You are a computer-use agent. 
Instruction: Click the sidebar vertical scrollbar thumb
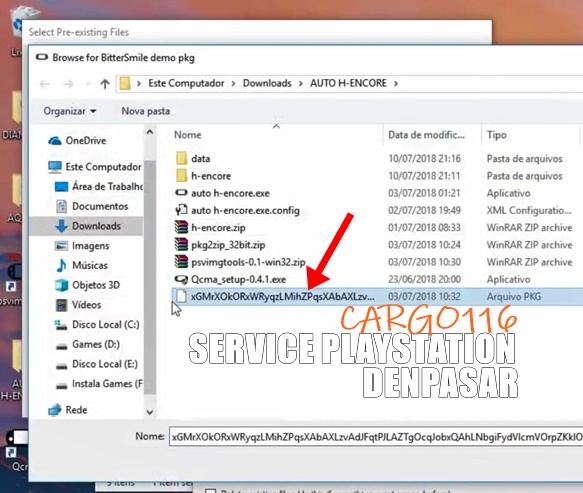(150, 277)
